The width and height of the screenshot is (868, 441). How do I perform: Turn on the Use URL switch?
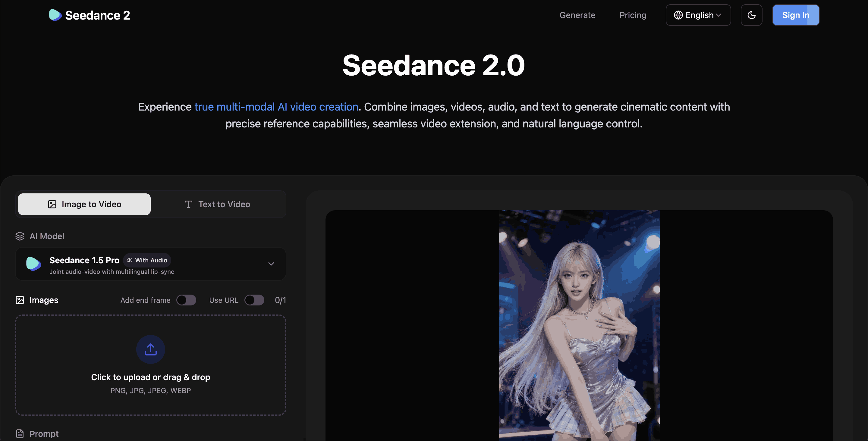pos(254,300)
